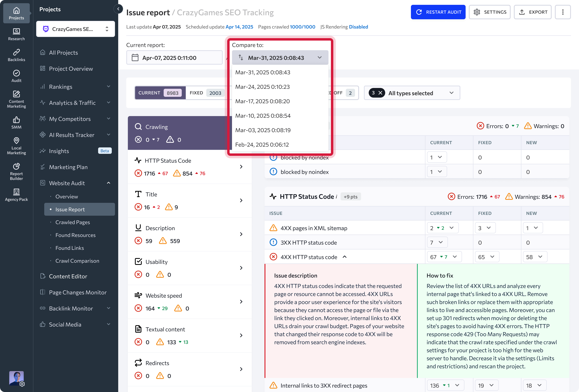The height and width of the screenshot is (392, 579).
Task: Select Mar-03, 2025 0:08:19 comparison date
Action: [280, 130]
